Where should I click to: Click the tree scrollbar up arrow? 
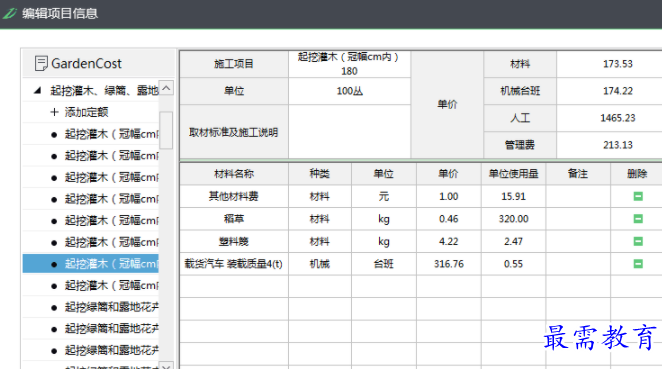[x=166, y=88]
